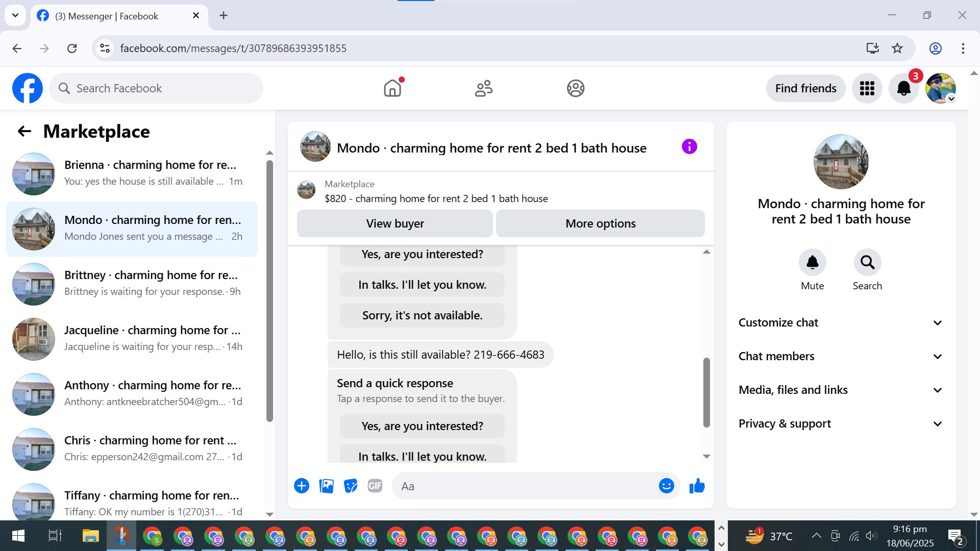Viewport: 980px width, 551px height.
Task: Send 'Sorry, it's not available.' quick reply
Action: coord(422,315)
